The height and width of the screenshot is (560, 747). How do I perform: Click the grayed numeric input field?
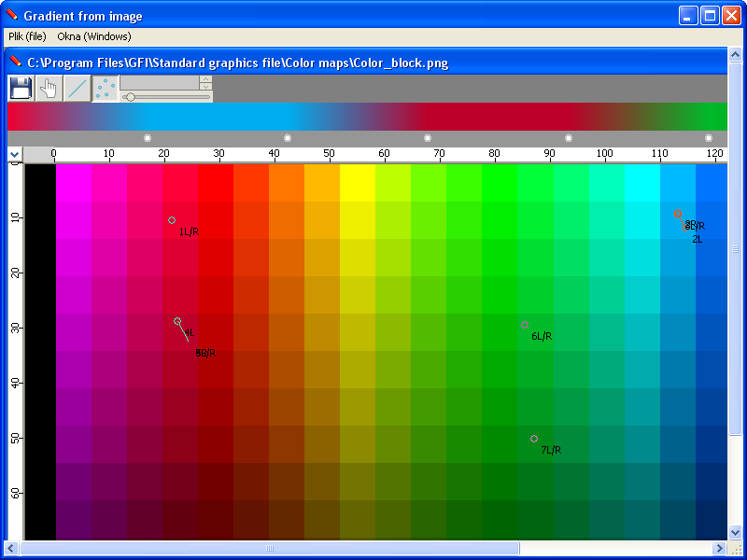tap(160, 82)
